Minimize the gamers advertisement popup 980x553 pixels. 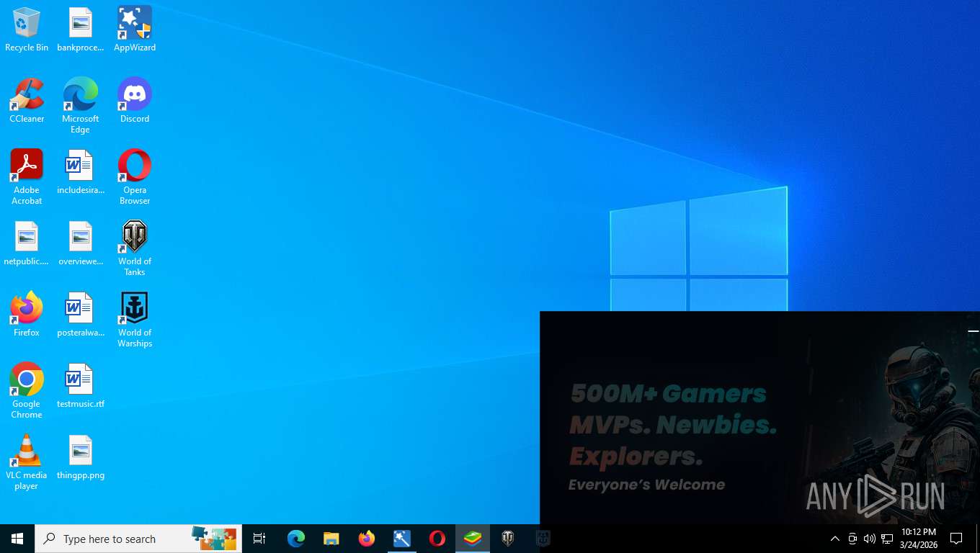point(973,331)
